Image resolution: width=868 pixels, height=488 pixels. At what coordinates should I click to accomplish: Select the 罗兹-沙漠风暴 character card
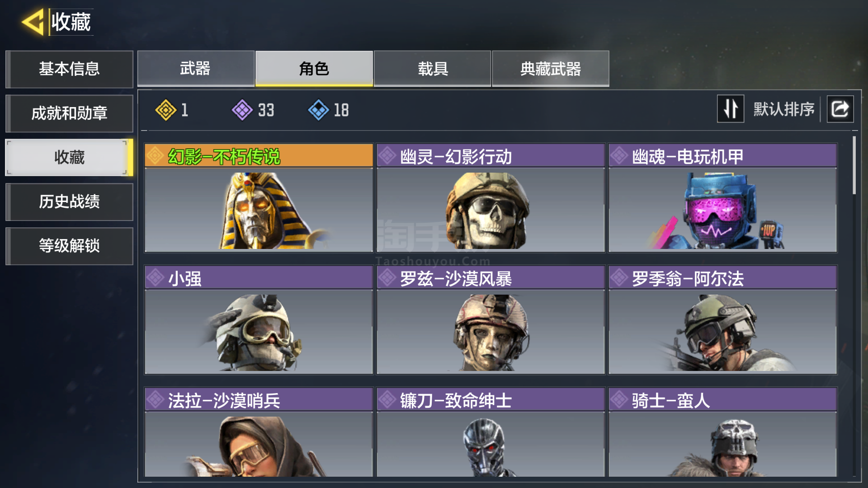491,320
